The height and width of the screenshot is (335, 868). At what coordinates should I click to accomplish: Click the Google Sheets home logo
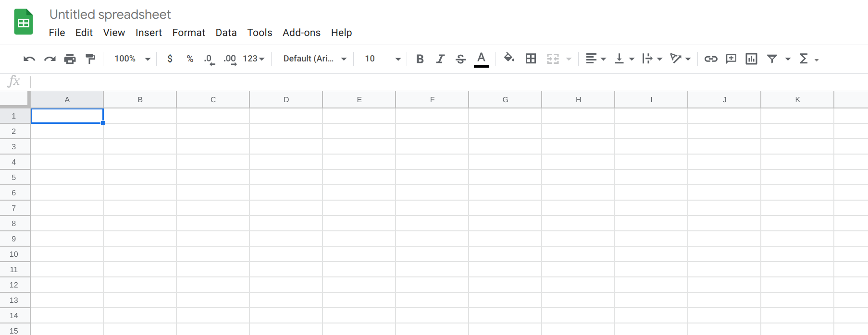(24, 22)
